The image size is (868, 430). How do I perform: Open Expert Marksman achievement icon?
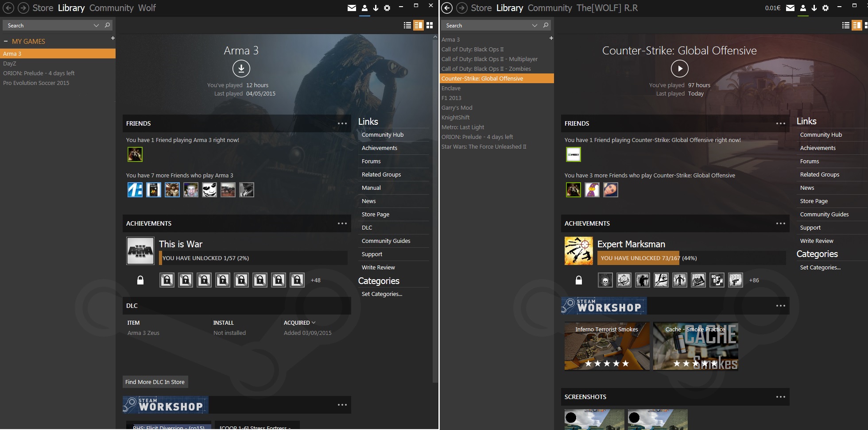click(579, 251)
